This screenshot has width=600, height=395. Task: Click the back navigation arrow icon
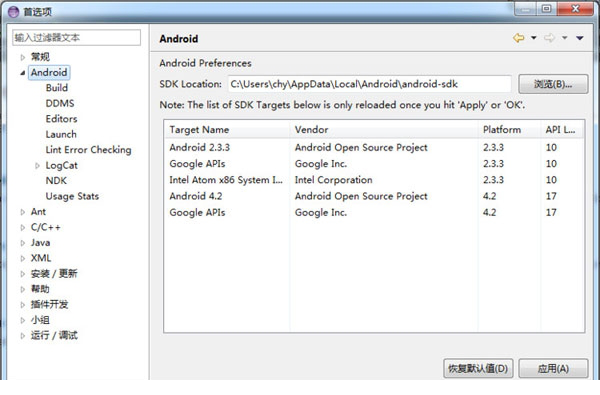518,38
